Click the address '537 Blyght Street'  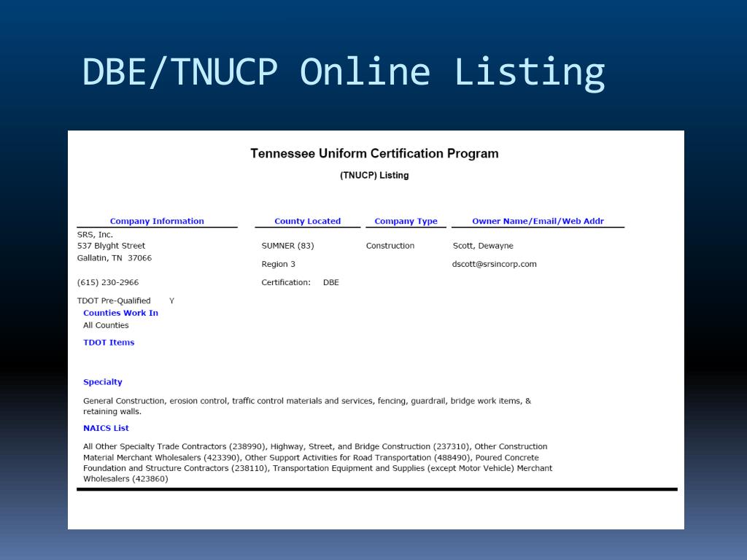point(111,246)
